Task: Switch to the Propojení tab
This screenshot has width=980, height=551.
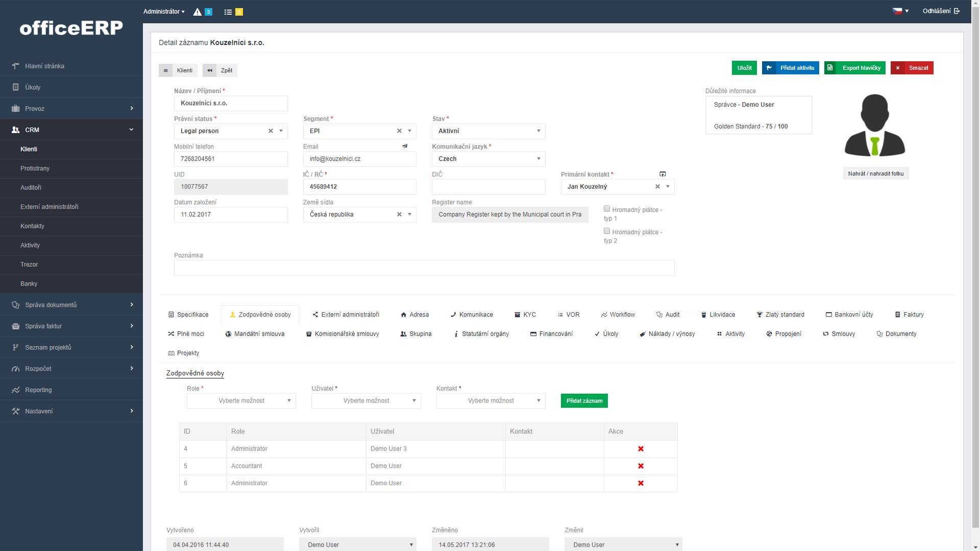Action: (x=783, y=334)
